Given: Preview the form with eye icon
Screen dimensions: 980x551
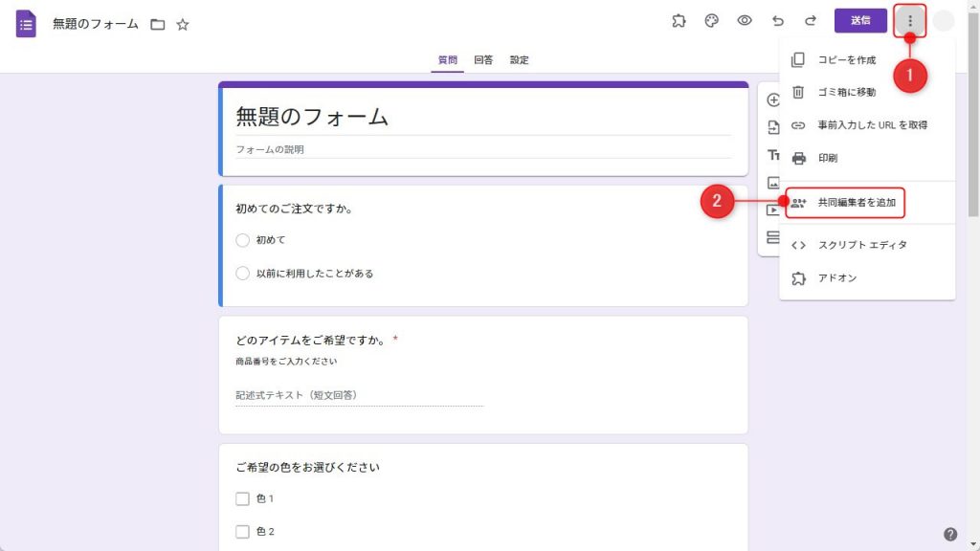Looking at the screenshot, I should [x=745, y=21].
